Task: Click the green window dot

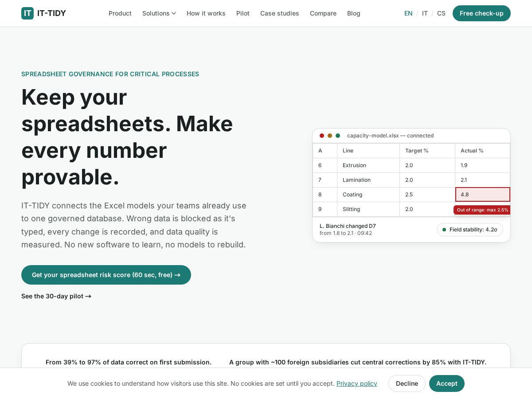Action: [338, 136]
